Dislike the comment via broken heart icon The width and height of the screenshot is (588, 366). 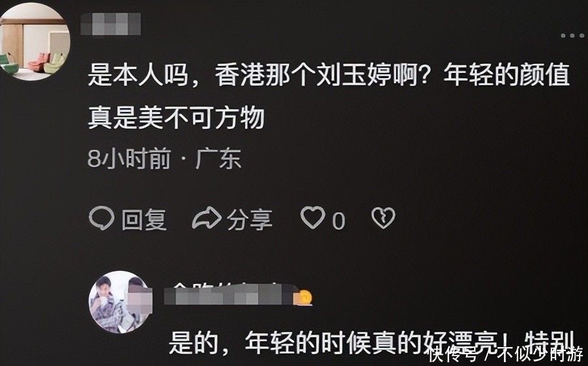[383, 218]
